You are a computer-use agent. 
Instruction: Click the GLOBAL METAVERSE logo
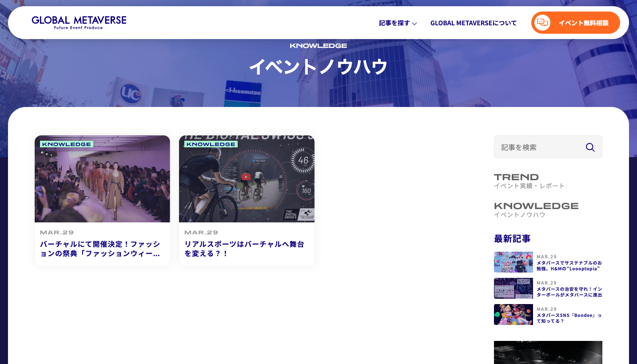pos(78,21)
